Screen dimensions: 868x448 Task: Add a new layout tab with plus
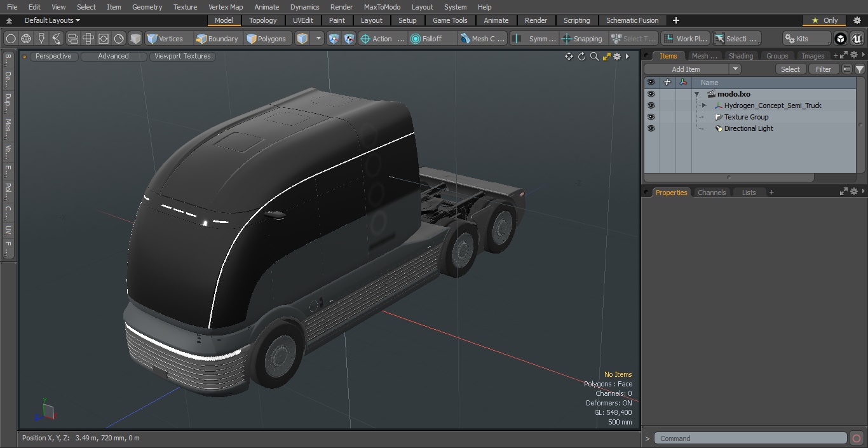[675, 20]
